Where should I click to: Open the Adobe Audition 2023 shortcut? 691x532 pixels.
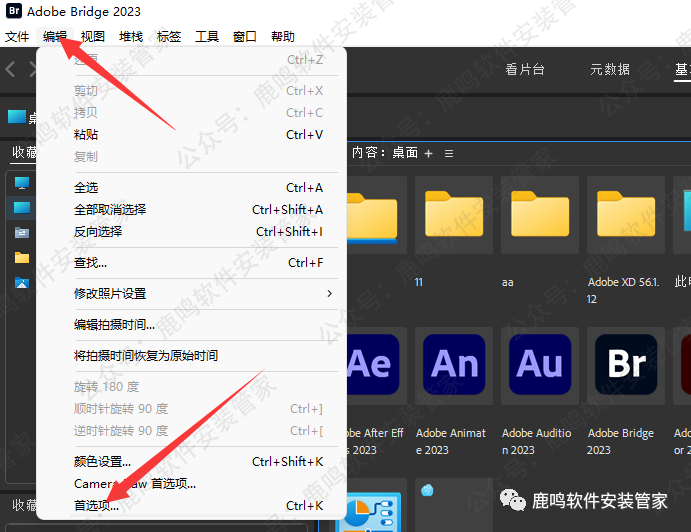(540, 364)
